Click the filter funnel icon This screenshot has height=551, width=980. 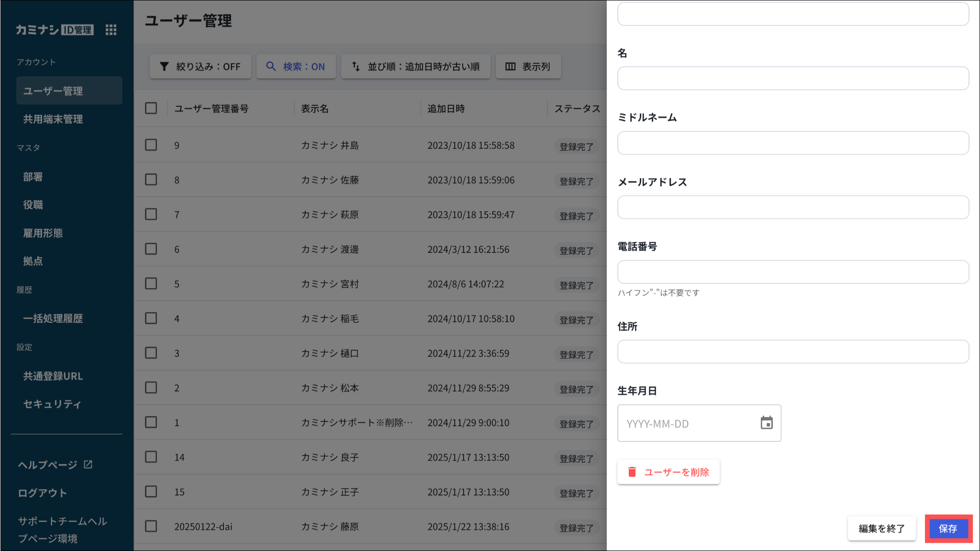[x=164, y=67]
